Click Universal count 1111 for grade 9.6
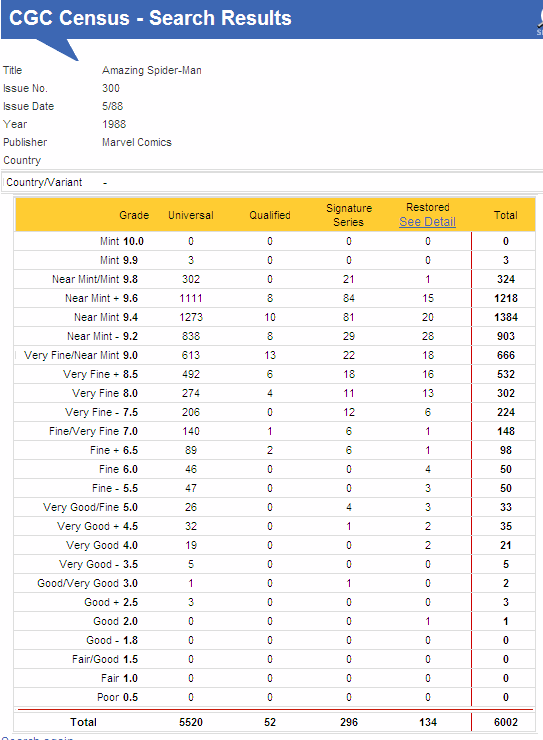 point(191,298)
